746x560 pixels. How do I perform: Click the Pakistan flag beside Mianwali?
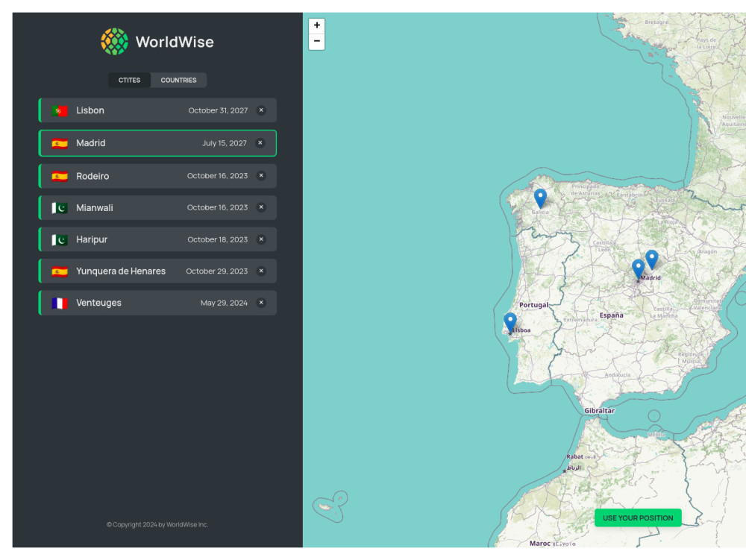(x=60, y=208)
